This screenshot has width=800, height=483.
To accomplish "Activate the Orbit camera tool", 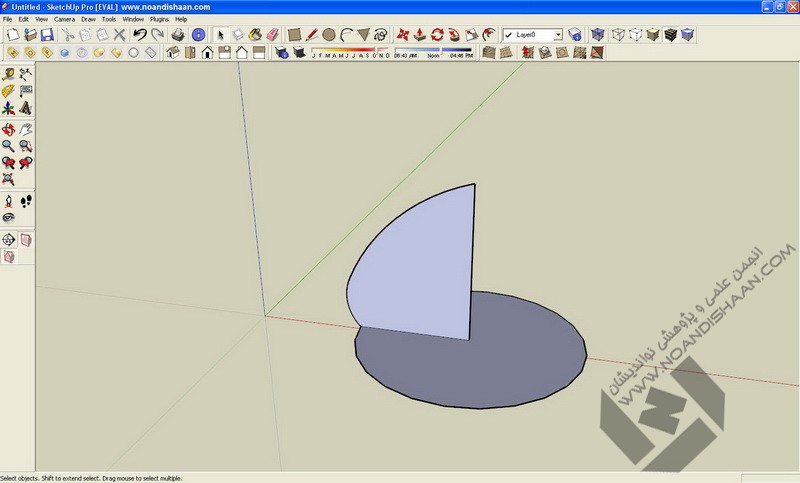I will pyautogui.click(x=8, y=129).
